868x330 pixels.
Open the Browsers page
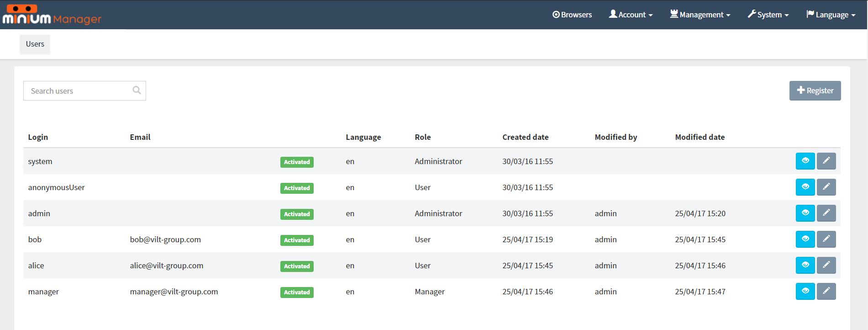(572, 15)
